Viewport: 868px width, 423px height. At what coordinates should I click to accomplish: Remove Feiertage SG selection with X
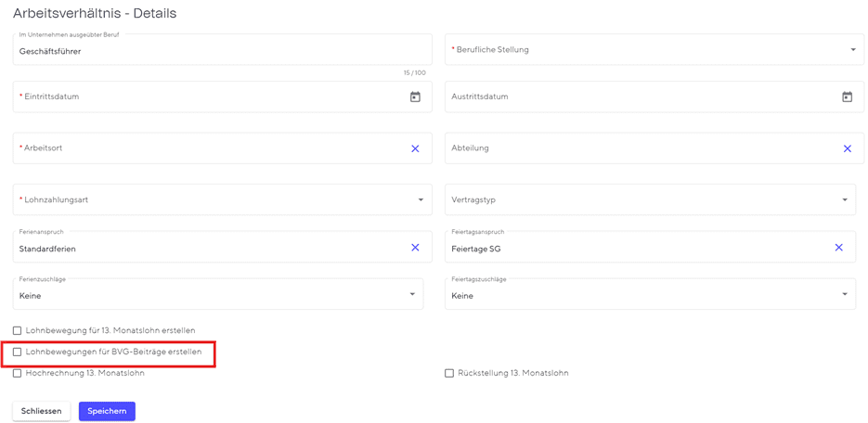[838, 248]
